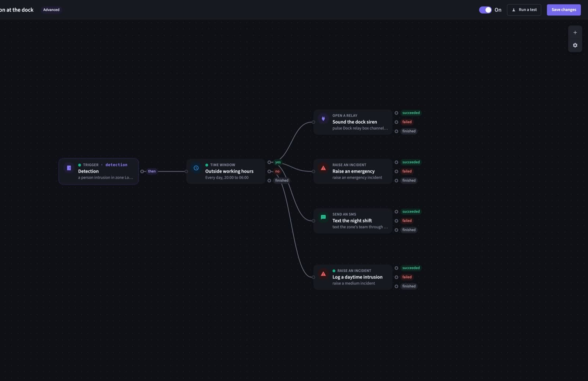Screen dimensions: 588x381
Task: Click 'succeeded' output of Text the night shift
Action: point(397,212)
